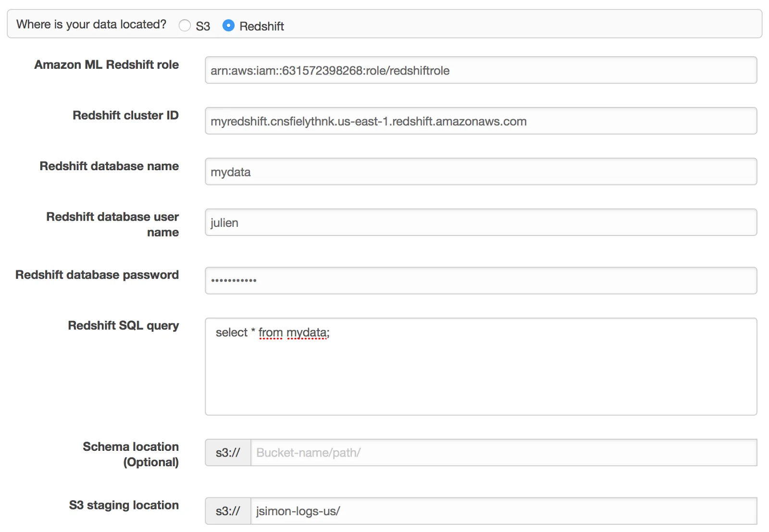Viewport: 769px width, 532px height.
Task: Click the S3 label text beside radio
Action: click(x=203, y=26)
